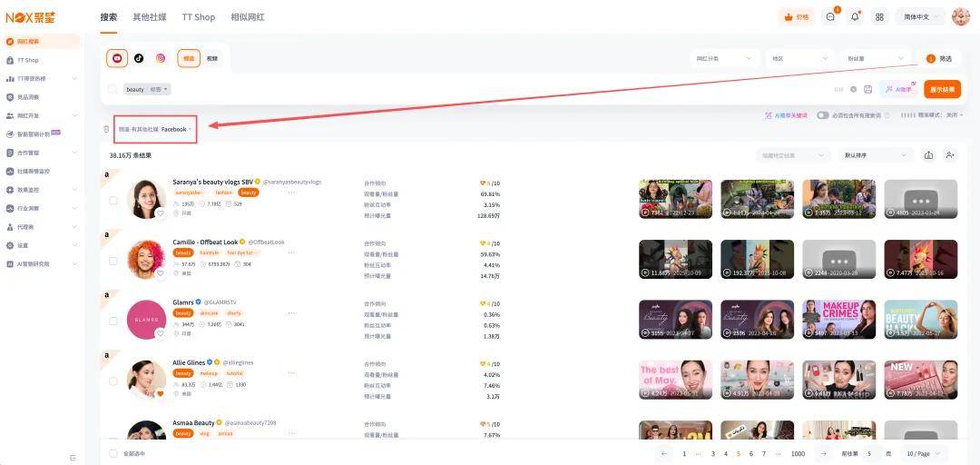Favorite the Glamrs channel with heart icon
Viewport: 980px width, 465px height.
(x=160, y=333)
